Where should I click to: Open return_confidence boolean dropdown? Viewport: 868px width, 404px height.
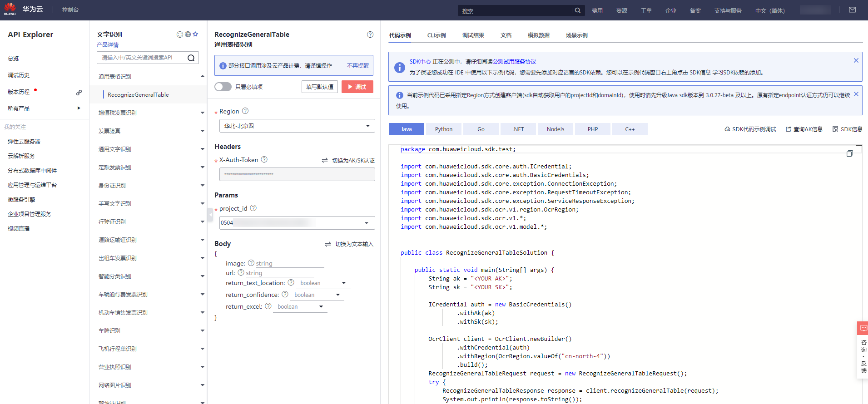317,295
